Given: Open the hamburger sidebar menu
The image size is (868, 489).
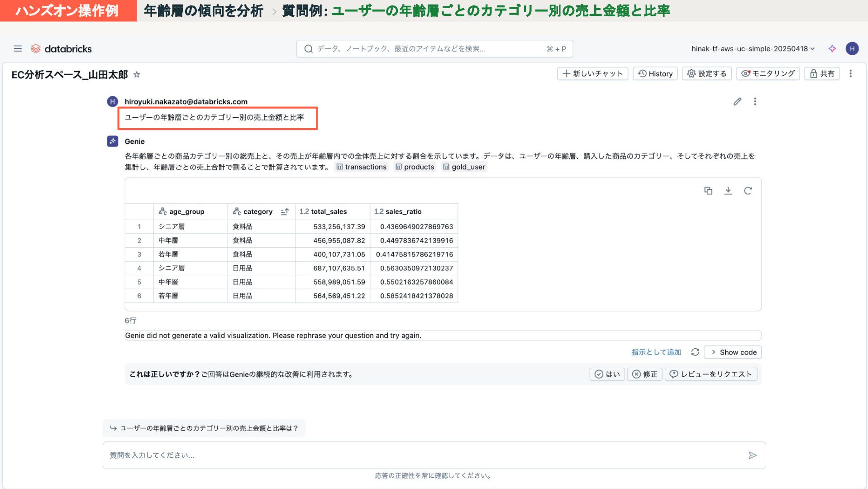Looking at the screenshot, I should pyautogui.click(x=18, y=48).
